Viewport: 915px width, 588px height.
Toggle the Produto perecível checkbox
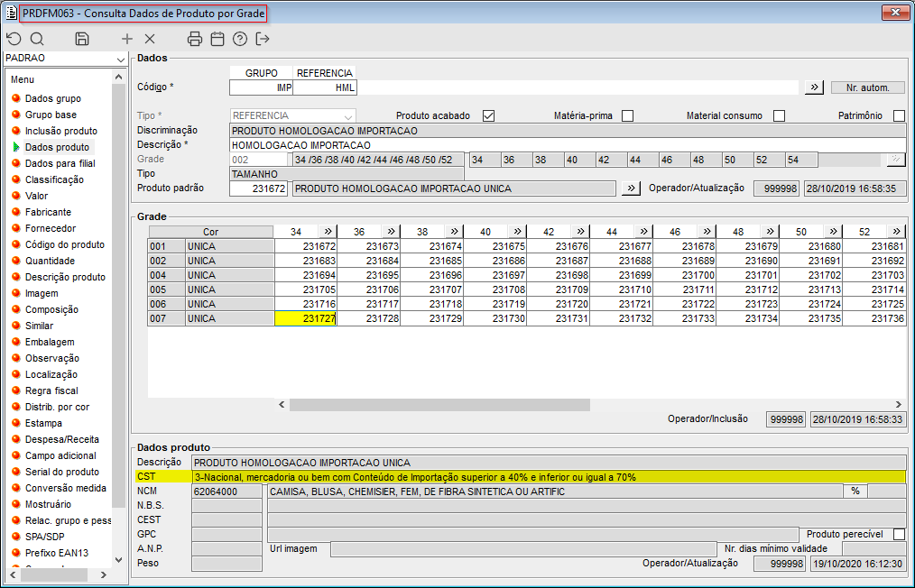pos(899,534)
